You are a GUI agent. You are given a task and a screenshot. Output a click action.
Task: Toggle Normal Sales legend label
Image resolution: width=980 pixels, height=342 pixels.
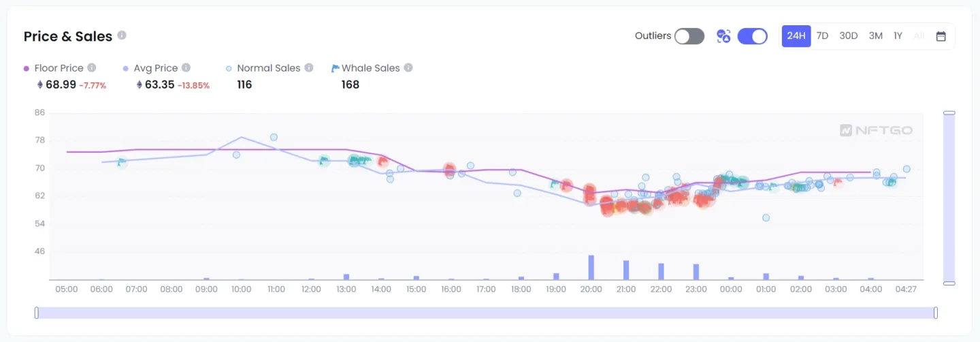pos(268,68)
